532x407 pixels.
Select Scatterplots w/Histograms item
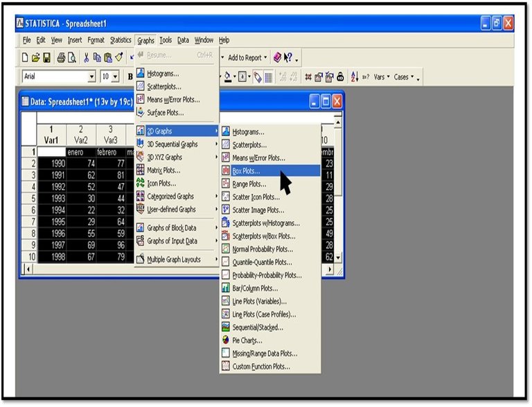(270, 223)
